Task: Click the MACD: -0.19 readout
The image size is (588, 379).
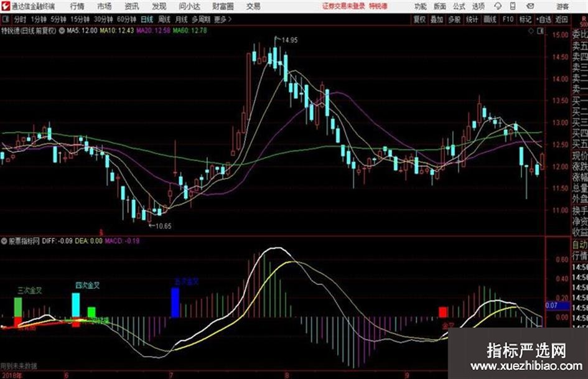Action: click(x=122, y=241)
